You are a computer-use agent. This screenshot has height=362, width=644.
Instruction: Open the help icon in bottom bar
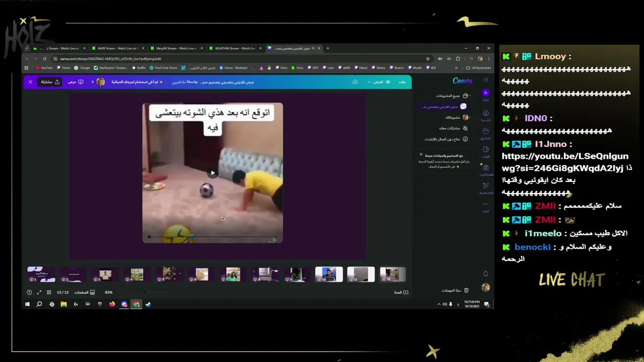point(29,292)
